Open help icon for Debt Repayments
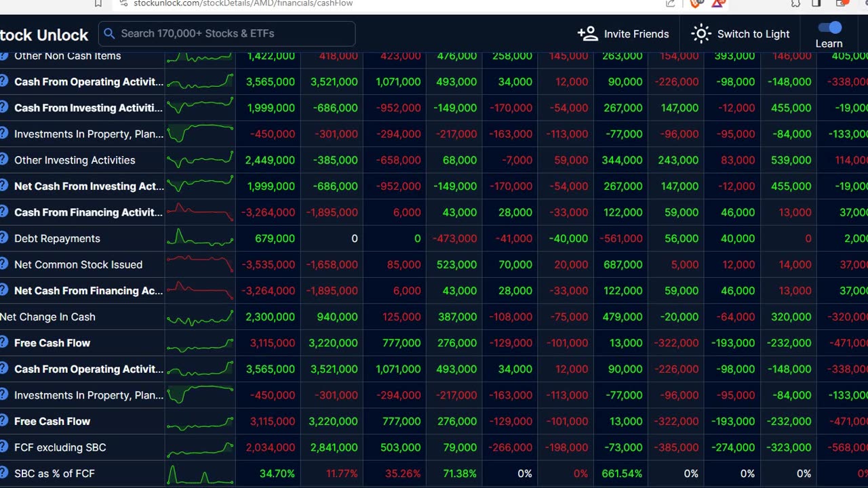Image resolution: width=868 pixels, height=488 pixels. 3,239
